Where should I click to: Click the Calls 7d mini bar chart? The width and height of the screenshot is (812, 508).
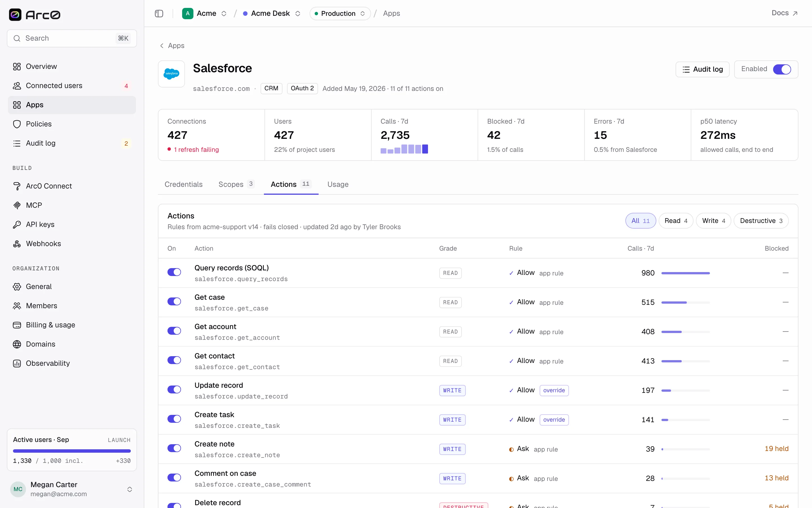[x=404, y=149]
